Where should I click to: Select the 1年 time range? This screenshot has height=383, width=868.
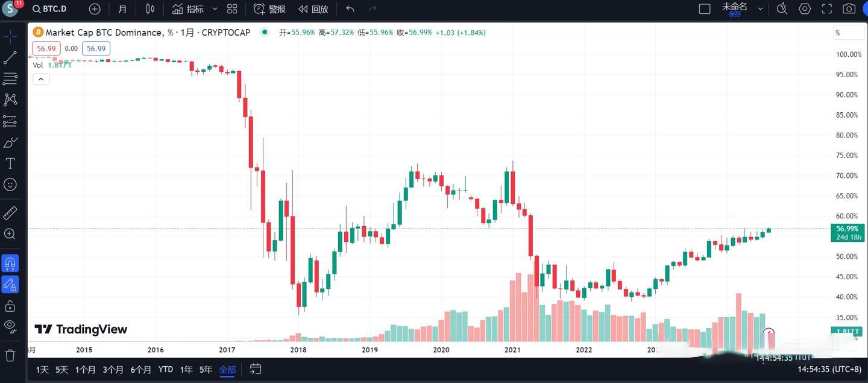point(185,369)
